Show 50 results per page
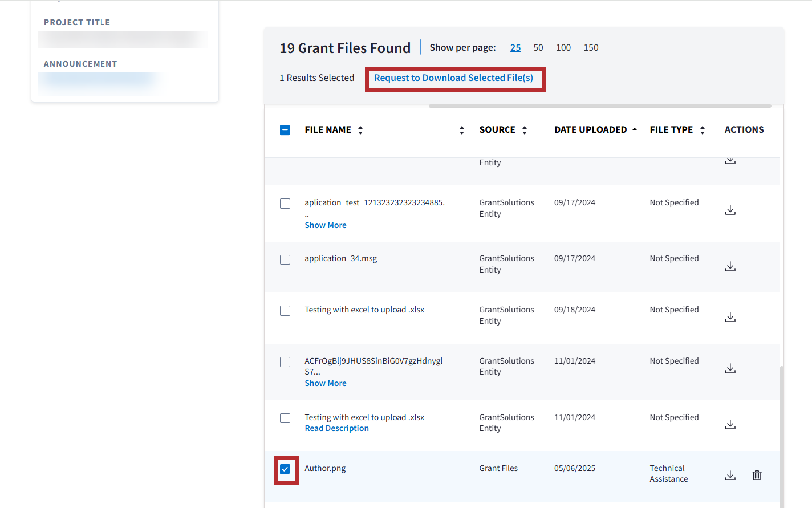This screenshot has height=508, width=812. (538, 48)
